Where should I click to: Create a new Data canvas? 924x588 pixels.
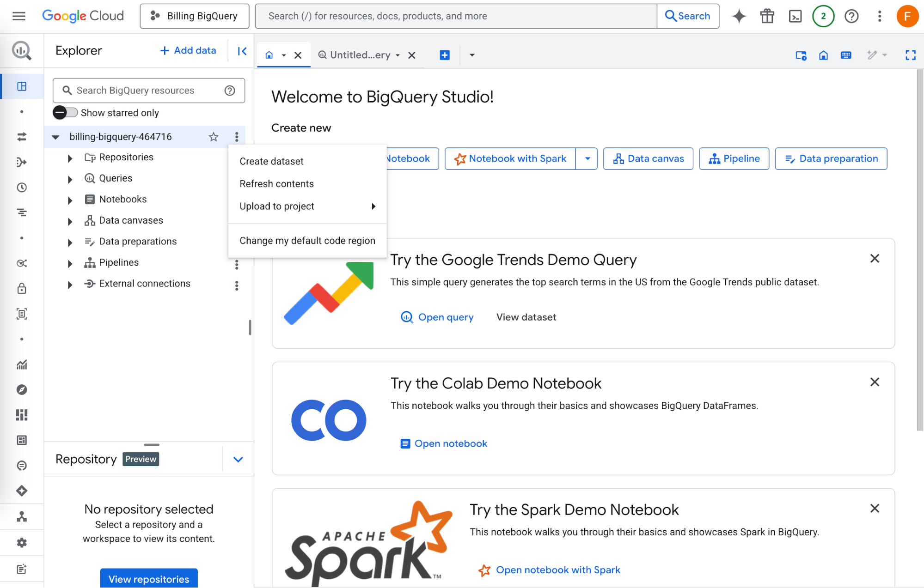[x=648, y=159]
